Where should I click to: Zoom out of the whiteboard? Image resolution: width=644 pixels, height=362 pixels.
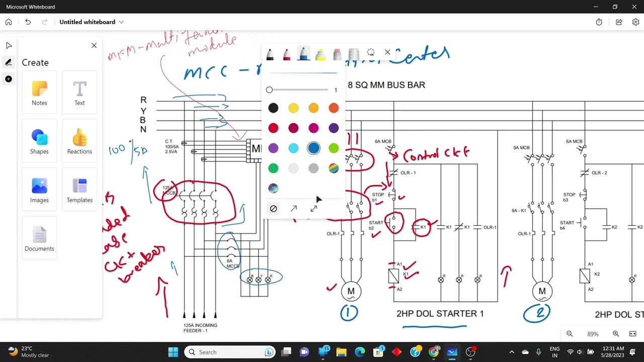click(570, 334)
